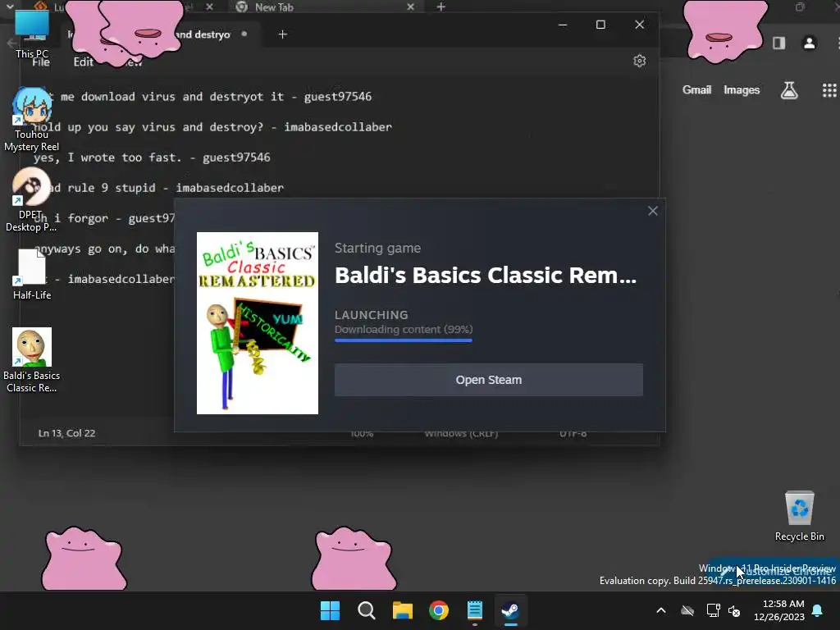Click the Windows Start button
This screenshot has height=630, width=840.
click(330, 610)
